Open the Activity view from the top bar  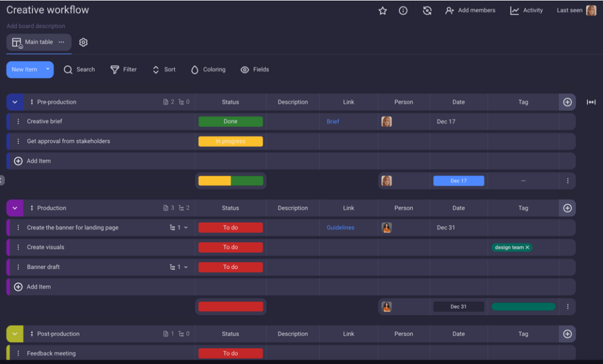[526, 10]
